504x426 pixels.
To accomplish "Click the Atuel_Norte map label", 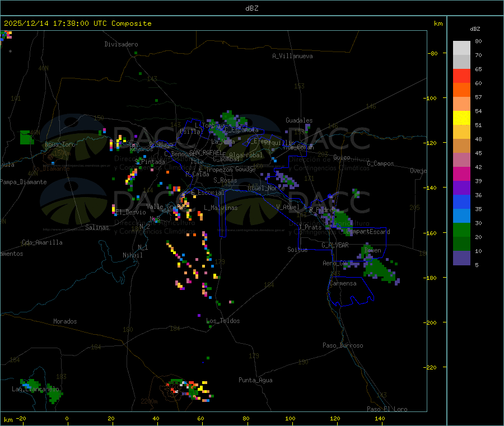I will [x=266, y=188].
